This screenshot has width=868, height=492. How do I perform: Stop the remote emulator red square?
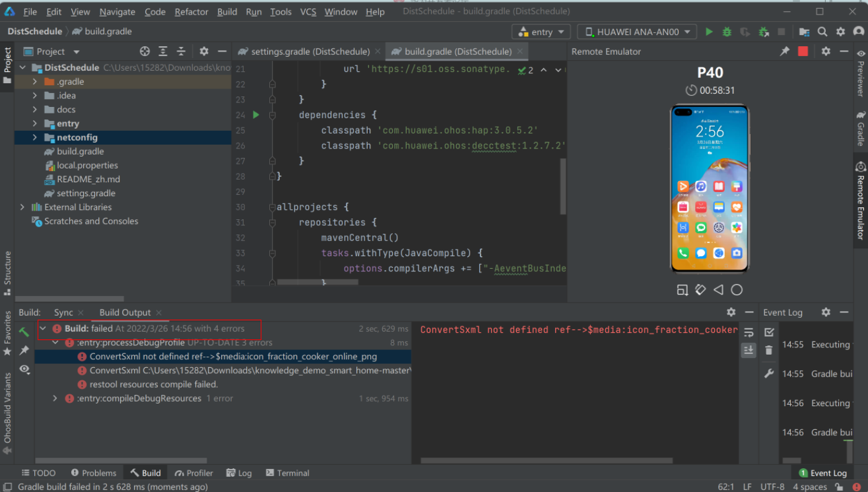pyautogui.click(x=803, y=52)
